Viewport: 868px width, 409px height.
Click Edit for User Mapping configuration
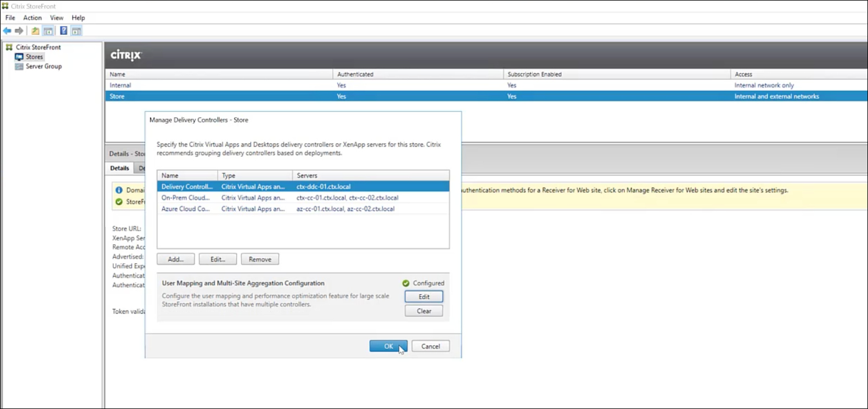click(424, 296)
